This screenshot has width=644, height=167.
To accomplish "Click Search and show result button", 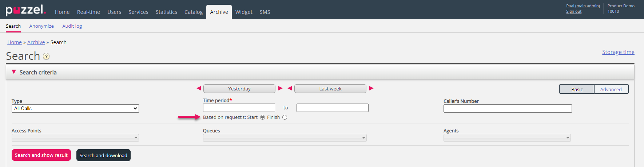I will [x=41, y=155].
